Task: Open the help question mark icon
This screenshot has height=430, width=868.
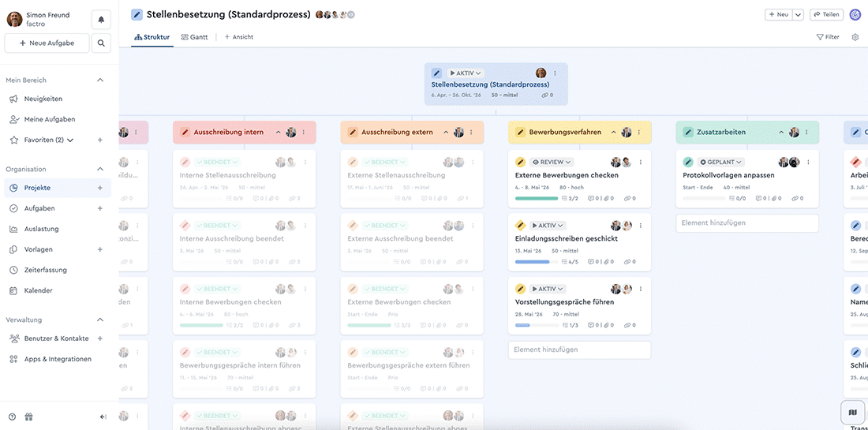Action: pos(12,417)
